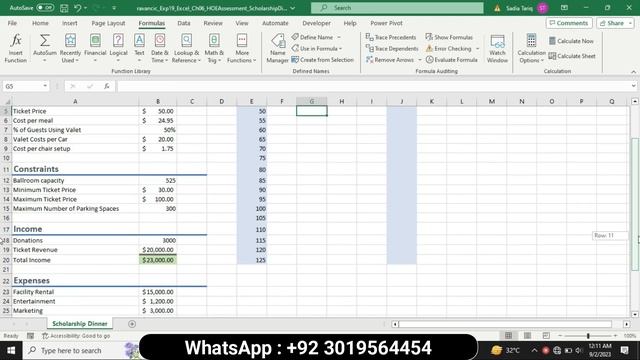Viewport: 640px width, 360px height.
Task: Click the AutoSum sigma icon
Action: (44, 40)
